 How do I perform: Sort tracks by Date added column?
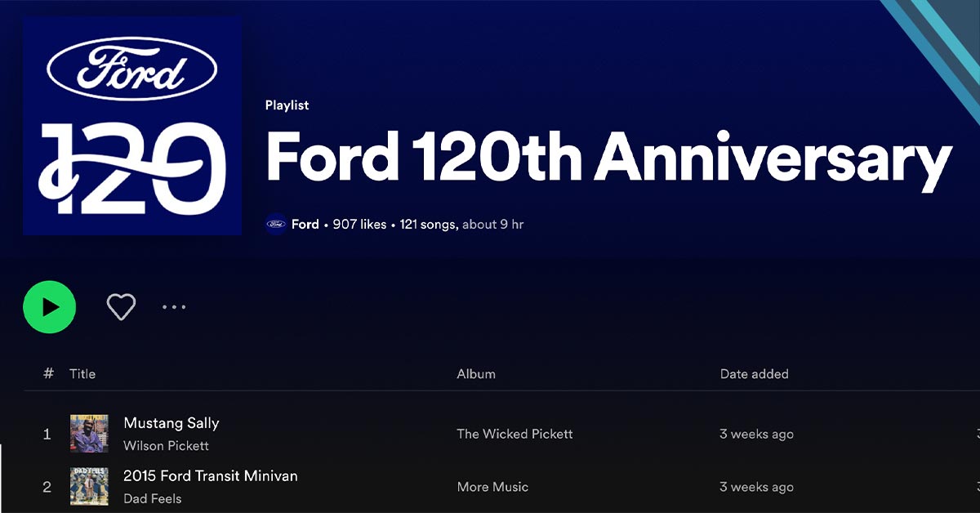[x=753, y=373]
